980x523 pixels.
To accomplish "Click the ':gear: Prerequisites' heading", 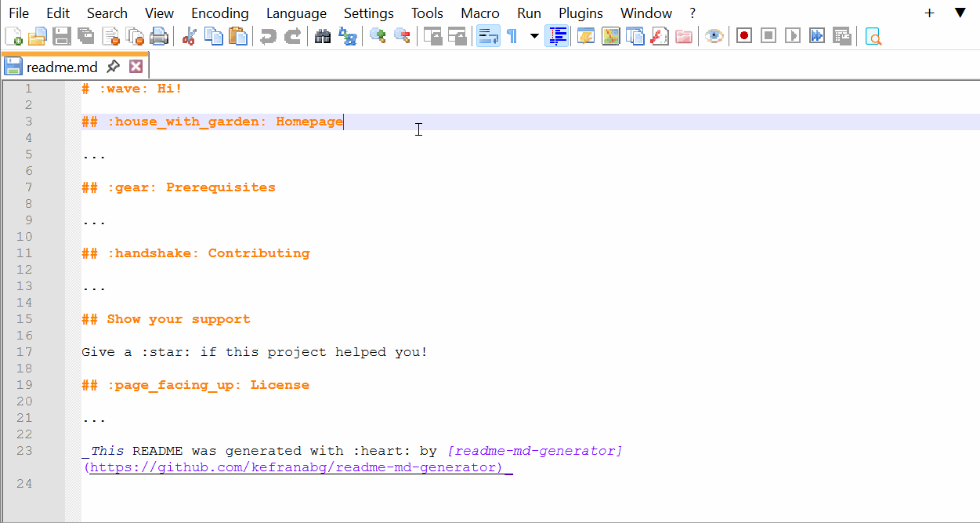I will click(191, 187).
